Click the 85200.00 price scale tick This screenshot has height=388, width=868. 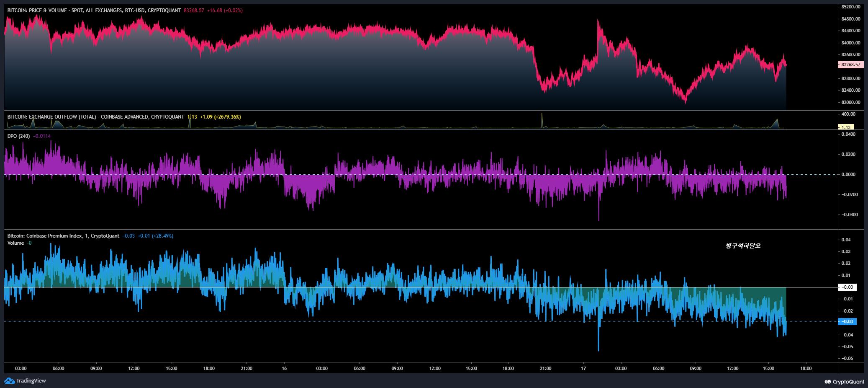pyautogui.click(x=851, y=7)
